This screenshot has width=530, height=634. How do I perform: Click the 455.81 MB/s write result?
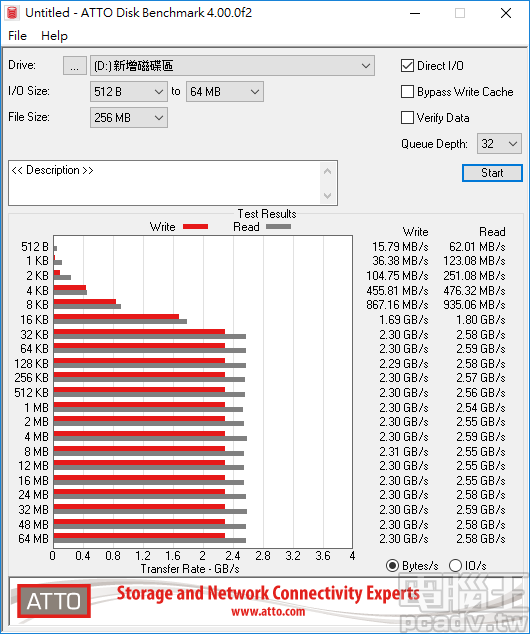(x=397, y=291)
